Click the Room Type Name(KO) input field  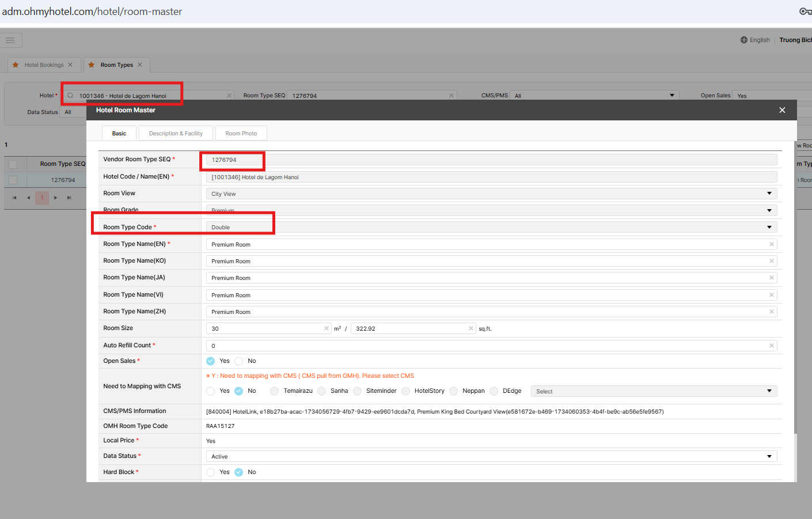point(484,262)
